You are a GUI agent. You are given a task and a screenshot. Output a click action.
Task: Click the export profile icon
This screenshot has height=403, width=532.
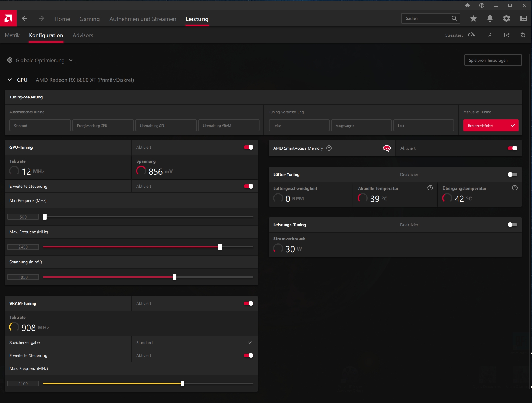[507, 35]
